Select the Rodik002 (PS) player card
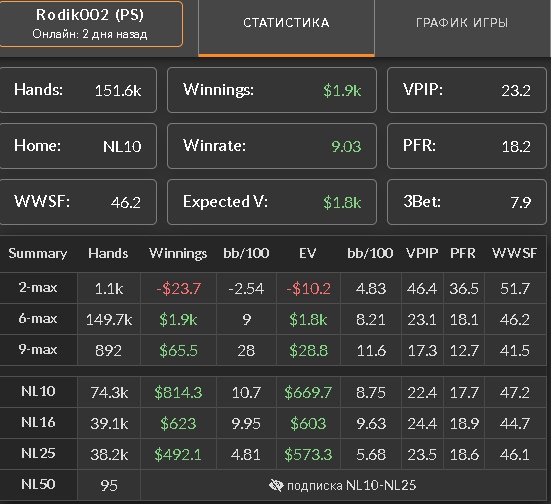This screenshot has width=551, height=504. click(90, 24)
